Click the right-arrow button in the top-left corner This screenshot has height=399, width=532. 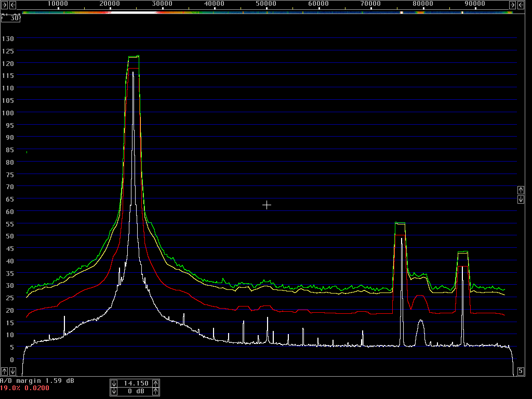pos(4,5)
